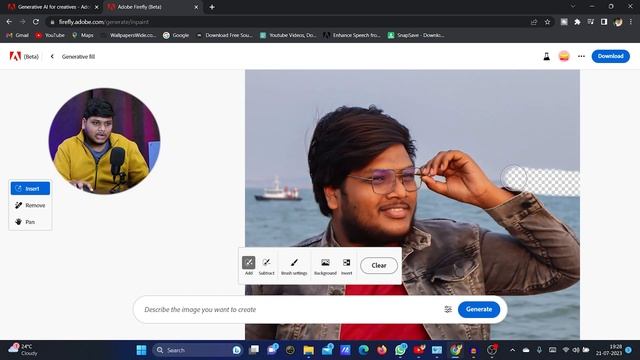
Task: Open the Maps bookmark
Action: coord(82,35)
